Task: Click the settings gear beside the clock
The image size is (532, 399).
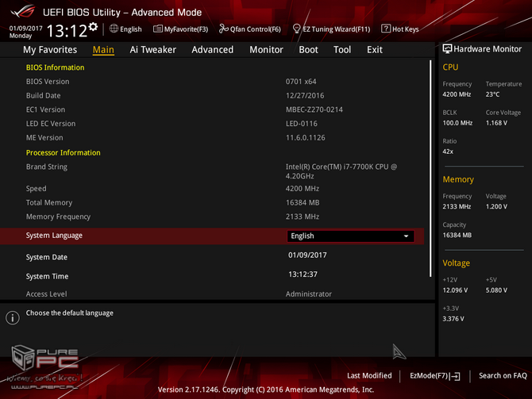Action: tap(94, 27)
